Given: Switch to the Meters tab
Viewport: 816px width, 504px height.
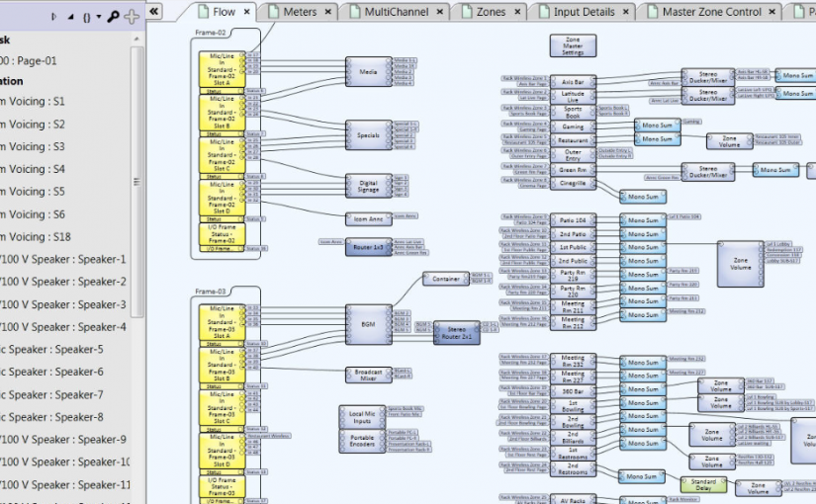Looking at the screenshot, I should 299,13.
